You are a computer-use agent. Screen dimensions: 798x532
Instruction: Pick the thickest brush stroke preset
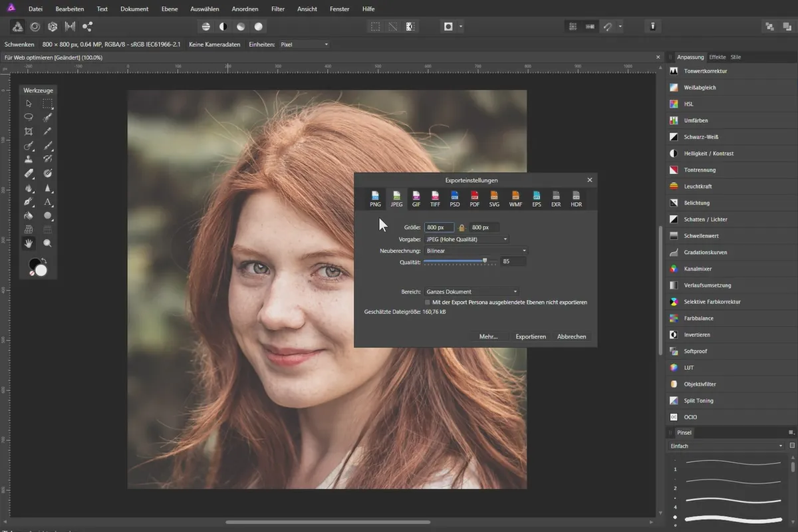coord(733,519)
